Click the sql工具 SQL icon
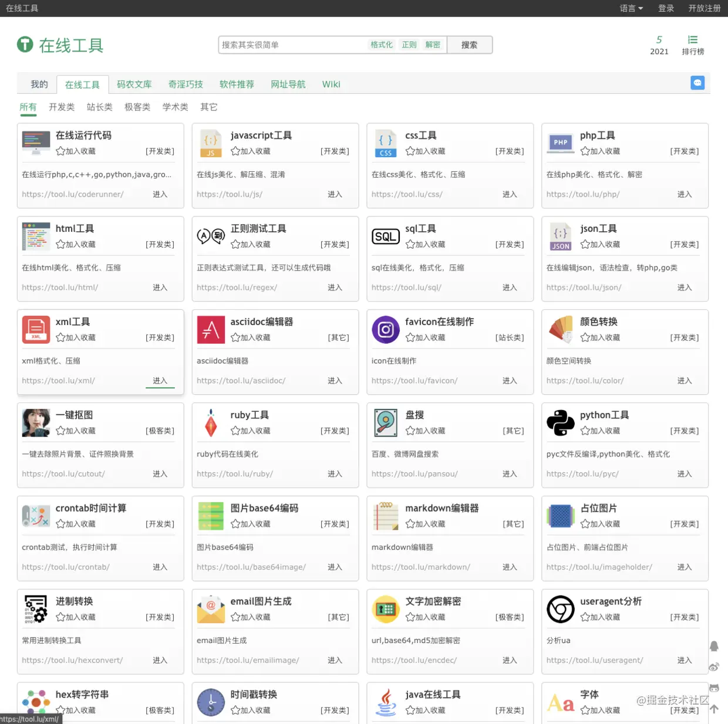 pyautogui.click(x=386, y=236)
